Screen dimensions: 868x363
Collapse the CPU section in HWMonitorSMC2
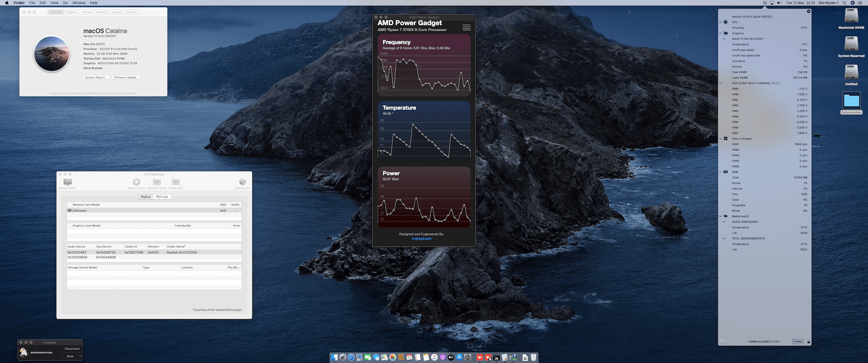point(721,22)
